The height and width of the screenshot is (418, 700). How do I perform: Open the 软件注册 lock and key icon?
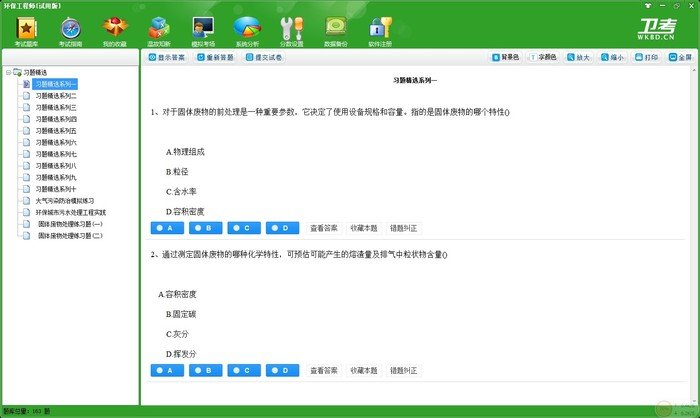point(380,31)
